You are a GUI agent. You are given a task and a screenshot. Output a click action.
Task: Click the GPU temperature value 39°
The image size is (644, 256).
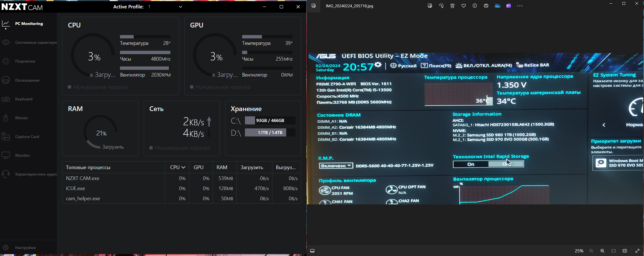pos(289,43)
